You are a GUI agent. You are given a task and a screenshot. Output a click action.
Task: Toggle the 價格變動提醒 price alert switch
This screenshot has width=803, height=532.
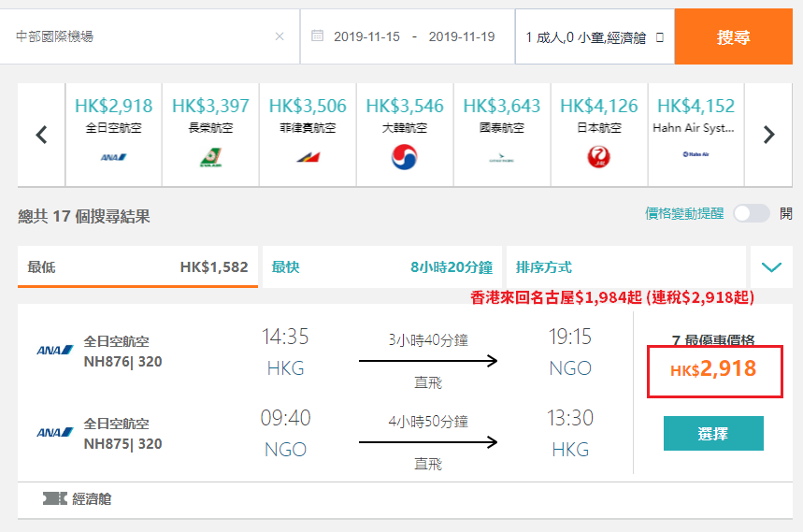pos(751,213)
